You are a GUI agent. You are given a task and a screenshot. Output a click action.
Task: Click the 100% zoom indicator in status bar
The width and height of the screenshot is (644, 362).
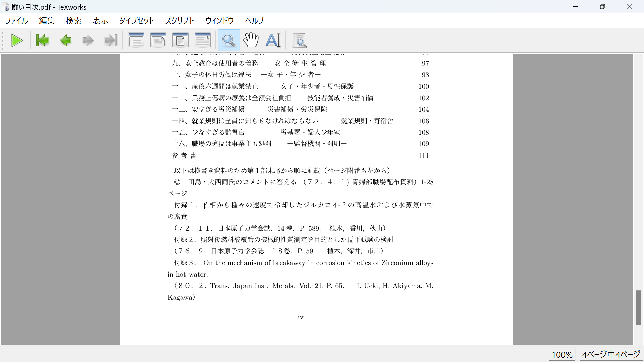[562, 354]
